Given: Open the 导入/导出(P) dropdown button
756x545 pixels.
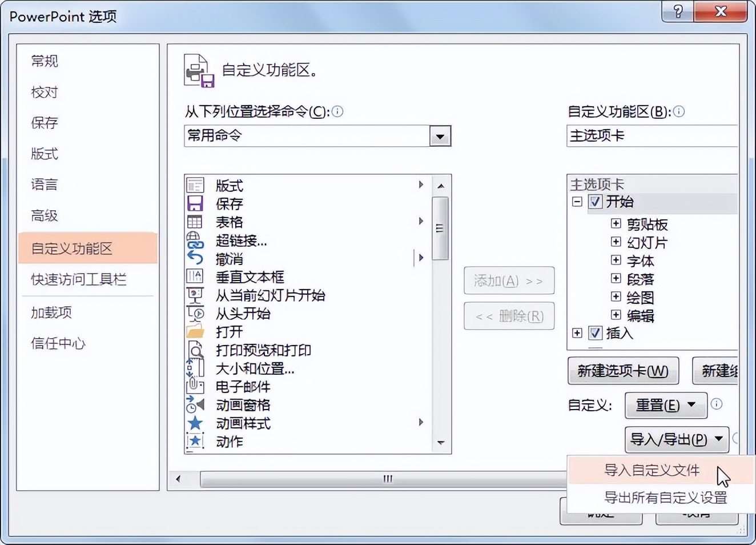Looking at the screenshot, I should (x=677, y=439).
